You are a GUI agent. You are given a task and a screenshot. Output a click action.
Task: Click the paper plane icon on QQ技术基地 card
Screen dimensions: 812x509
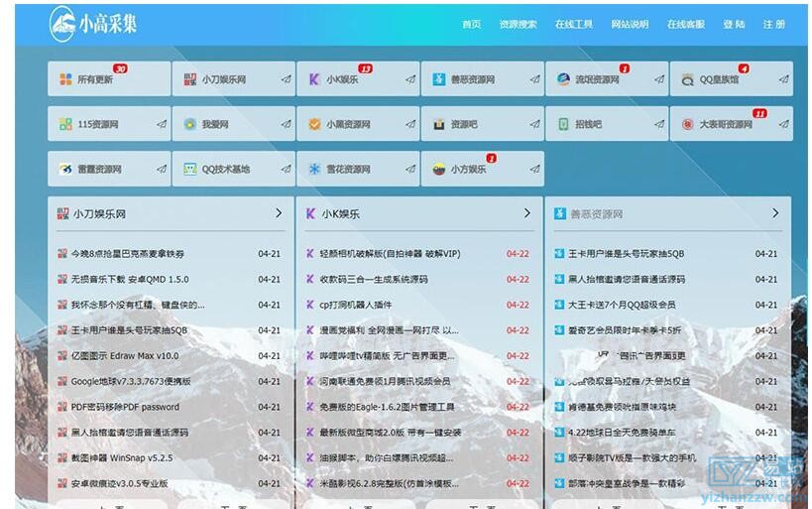pos(286,169)
